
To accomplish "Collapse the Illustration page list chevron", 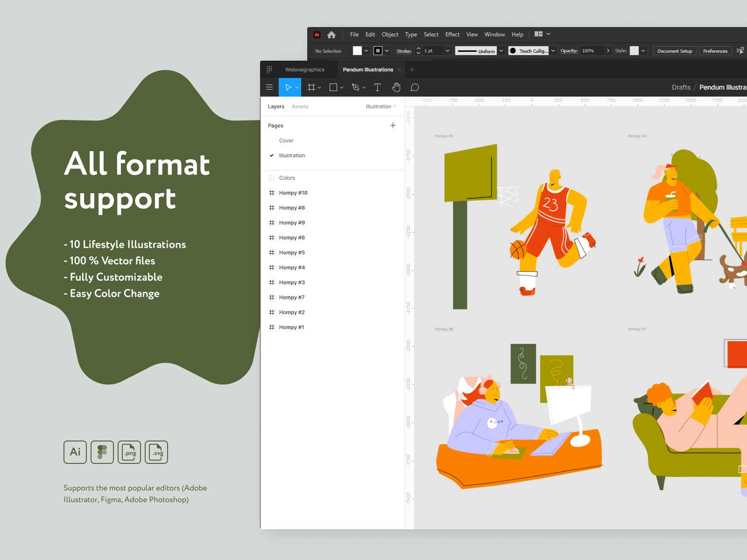I will point(395,106).
